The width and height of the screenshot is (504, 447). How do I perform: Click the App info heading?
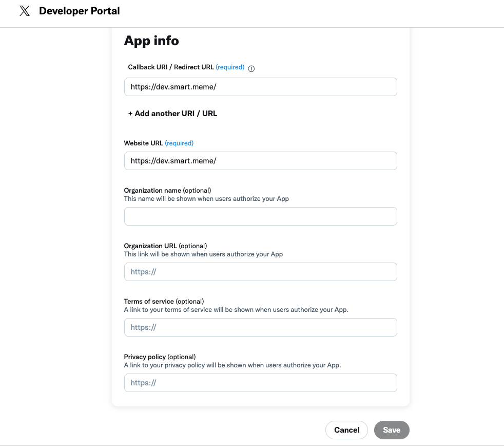[151, 41]
